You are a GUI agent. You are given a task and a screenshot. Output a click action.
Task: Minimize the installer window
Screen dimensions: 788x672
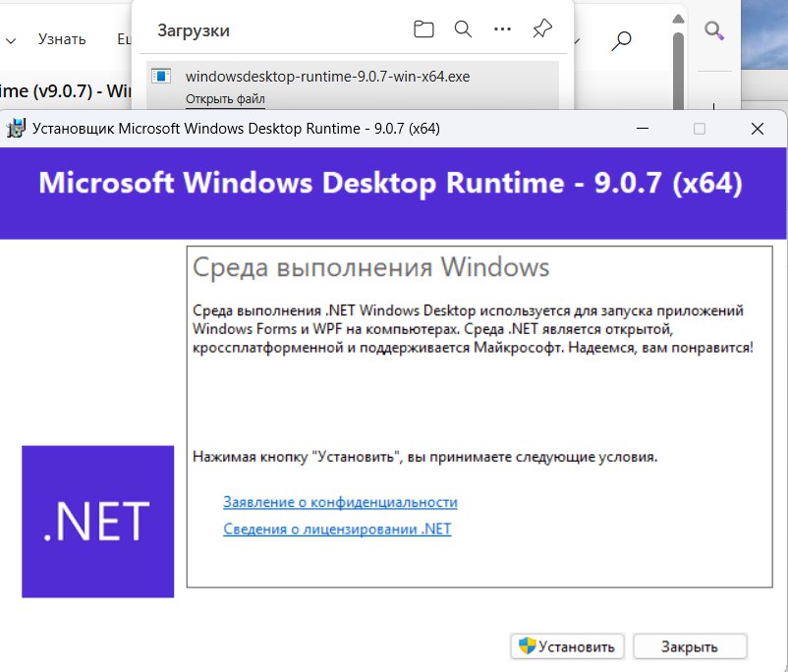tap(643, 129)
